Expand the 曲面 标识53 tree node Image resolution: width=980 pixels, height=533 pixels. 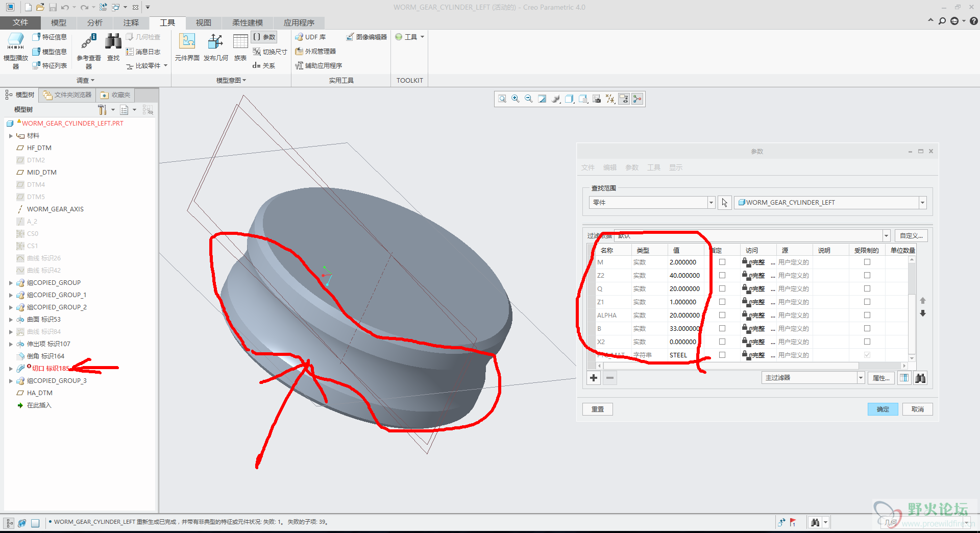pyautogui.click(x=11, y=320)
